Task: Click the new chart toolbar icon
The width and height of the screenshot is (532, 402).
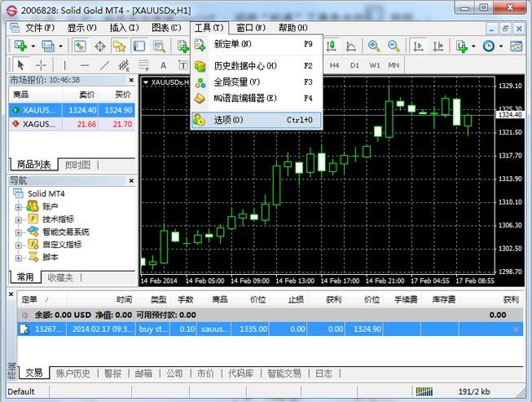Action: [20, 46]
